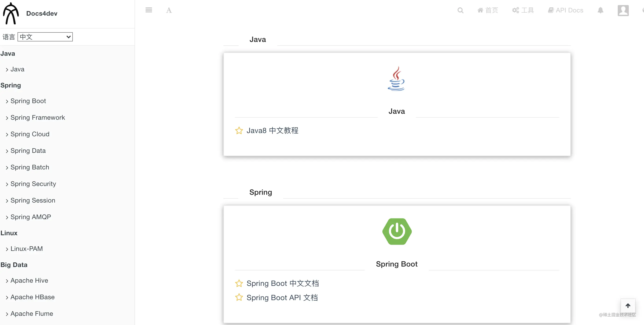This screenshot has width=644, height=325.
Task: Click the Java coffee cup logo
Action: click(x=396, y=78)
